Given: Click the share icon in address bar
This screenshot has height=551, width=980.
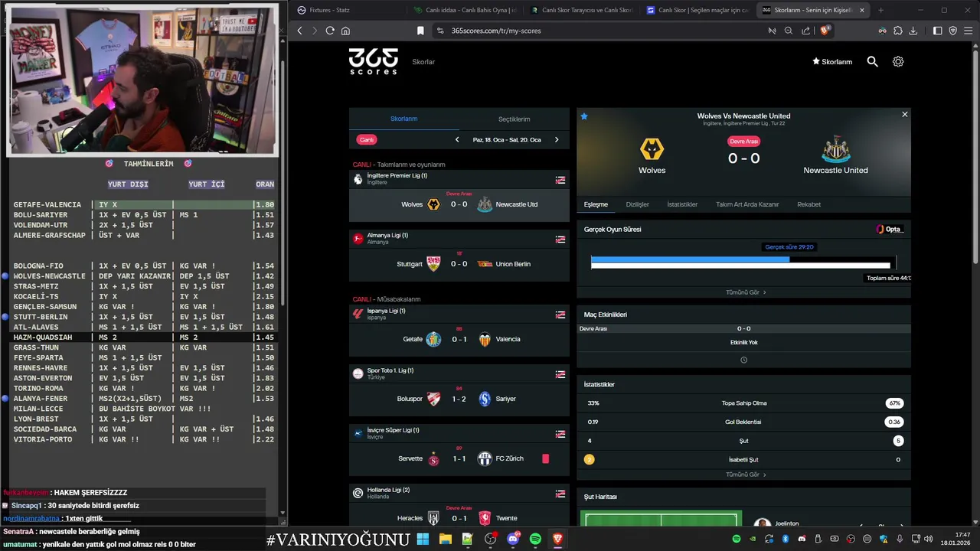Looking at the screenshot, I should [x=805, y=31].
